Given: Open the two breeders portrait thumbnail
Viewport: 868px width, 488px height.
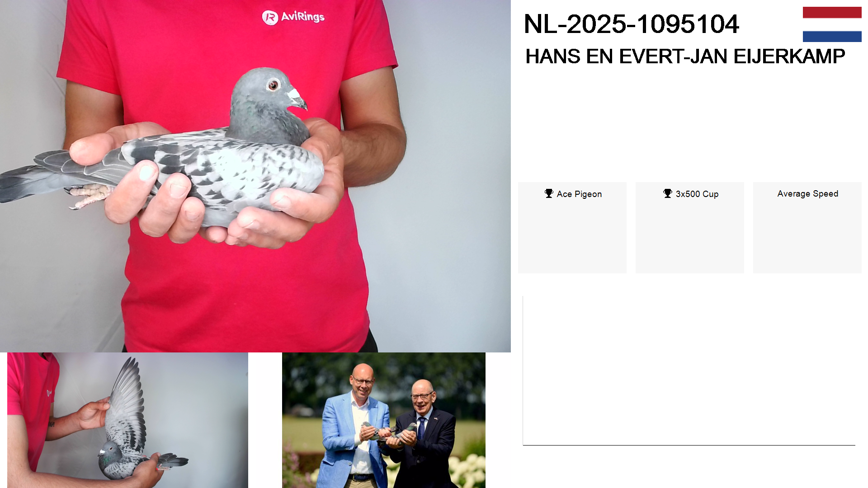Looking at the screenshot, I should click(384, 420).
